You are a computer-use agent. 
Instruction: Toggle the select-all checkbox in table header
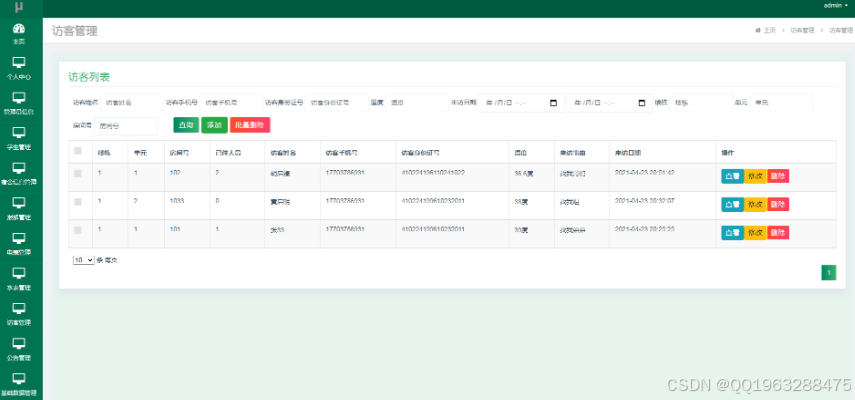pyautogui.click(x=78, y=151)
